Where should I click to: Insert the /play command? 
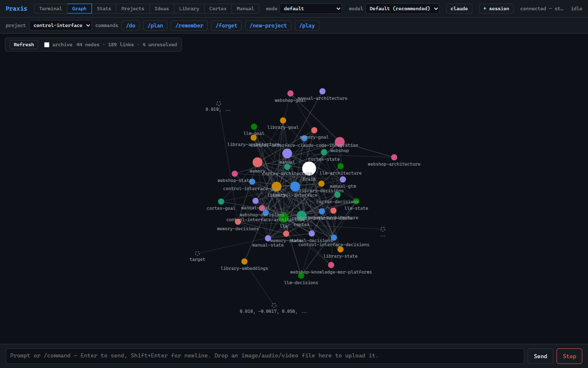coord(307,25)
